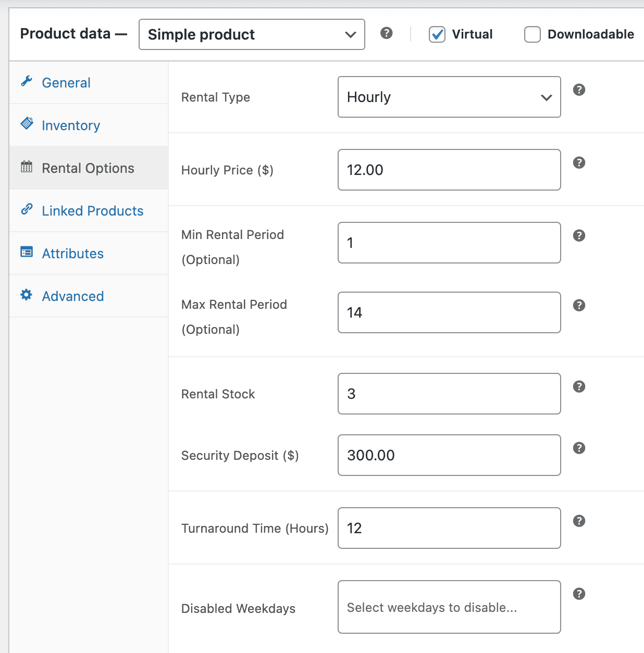Click the Rental Type label

coord(216,97)
